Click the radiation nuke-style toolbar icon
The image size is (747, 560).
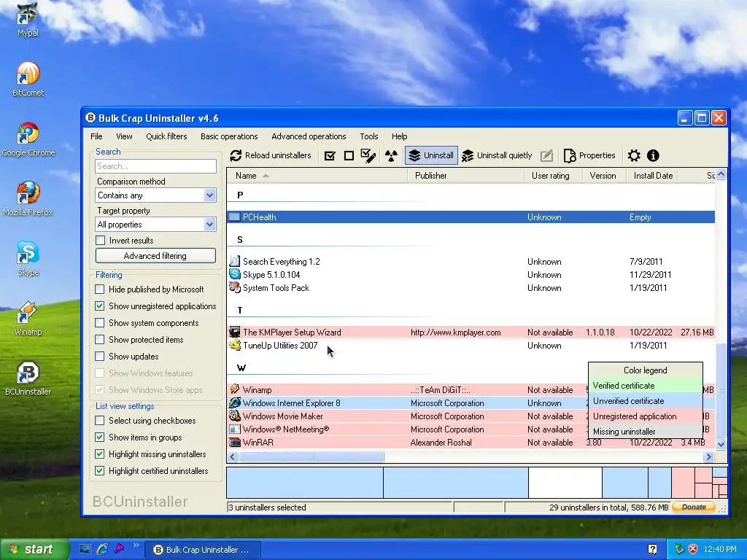[x=391, y=156]
